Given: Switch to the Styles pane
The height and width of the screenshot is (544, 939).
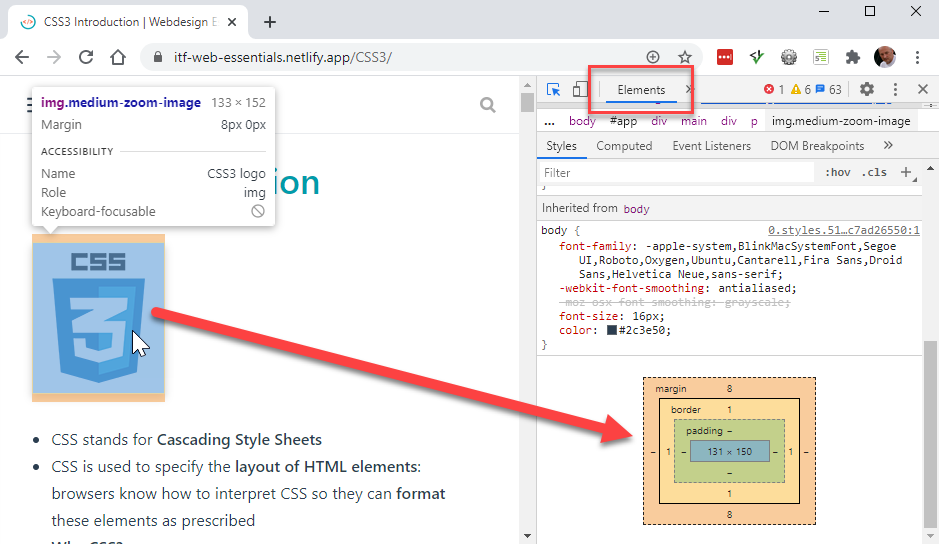Looking at the screenshot, I should [x=561, y=146].
